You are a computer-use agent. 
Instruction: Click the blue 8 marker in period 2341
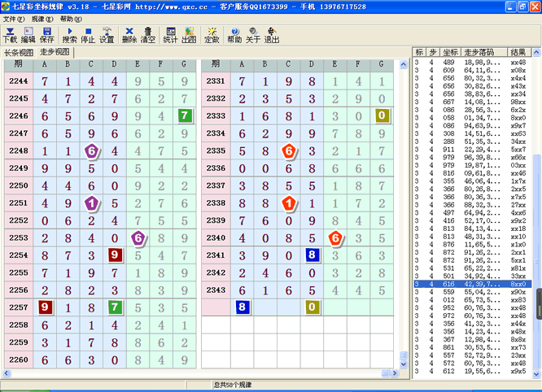(313, 255)
